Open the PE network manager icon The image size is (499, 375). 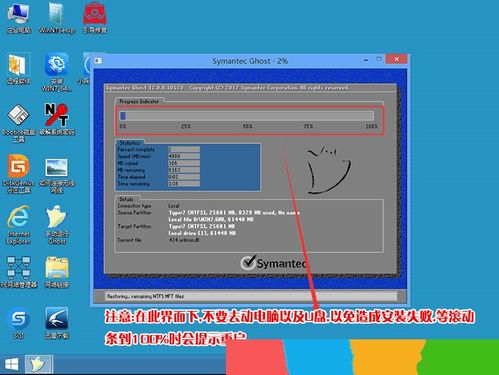[19, 272]
